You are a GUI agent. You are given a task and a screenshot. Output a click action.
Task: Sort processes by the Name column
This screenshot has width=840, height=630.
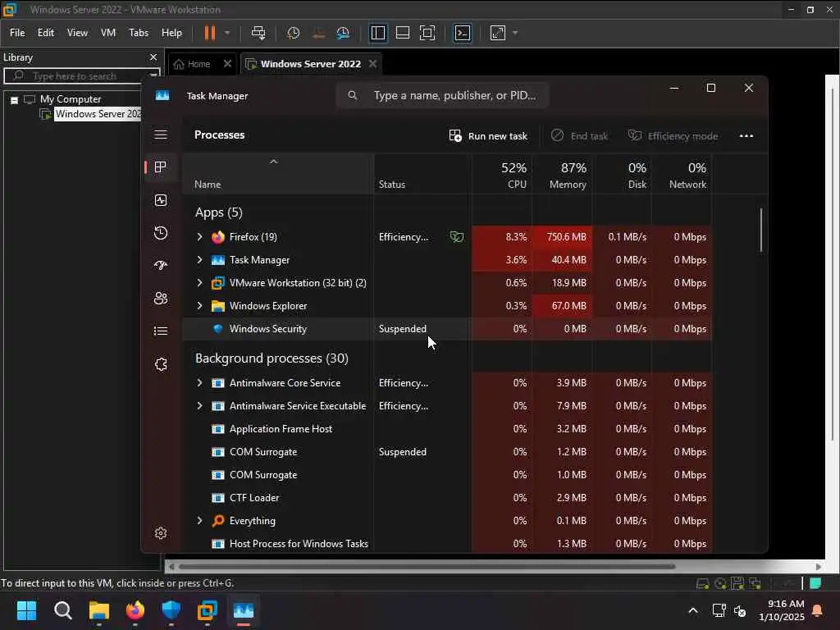coord(278,174)
